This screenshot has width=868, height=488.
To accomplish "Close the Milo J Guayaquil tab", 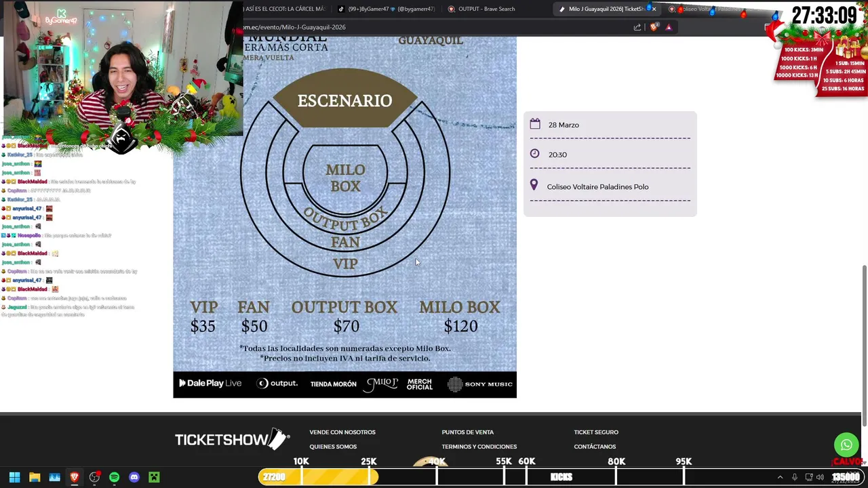I will coord(654,9).
